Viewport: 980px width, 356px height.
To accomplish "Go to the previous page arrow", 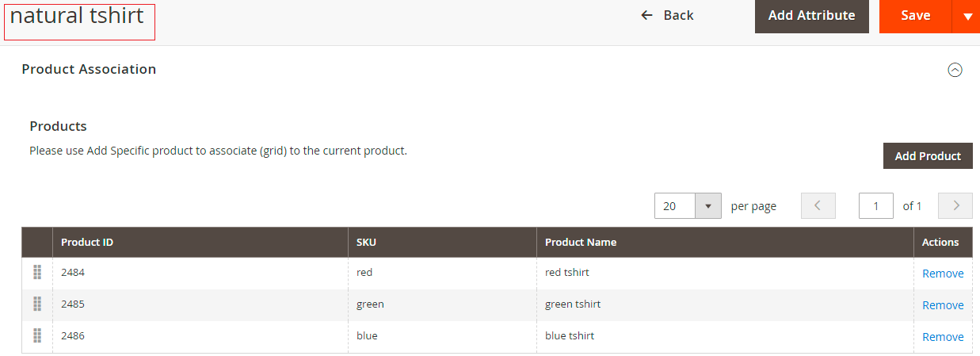I will pos(818,206).
